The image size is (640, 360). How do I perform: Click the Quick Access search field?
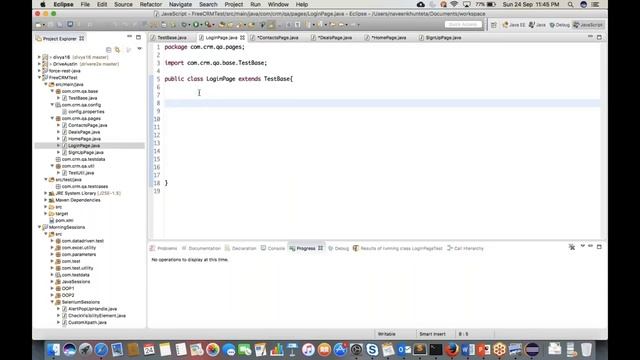(463, 25)
